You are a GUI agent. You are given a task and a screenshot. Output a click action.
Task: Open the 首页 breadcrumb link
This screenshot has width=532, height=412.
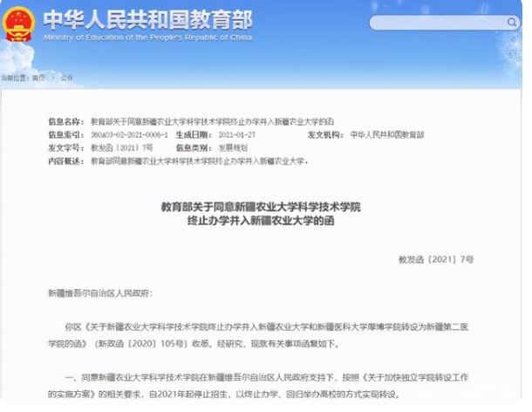coord(38,78)
